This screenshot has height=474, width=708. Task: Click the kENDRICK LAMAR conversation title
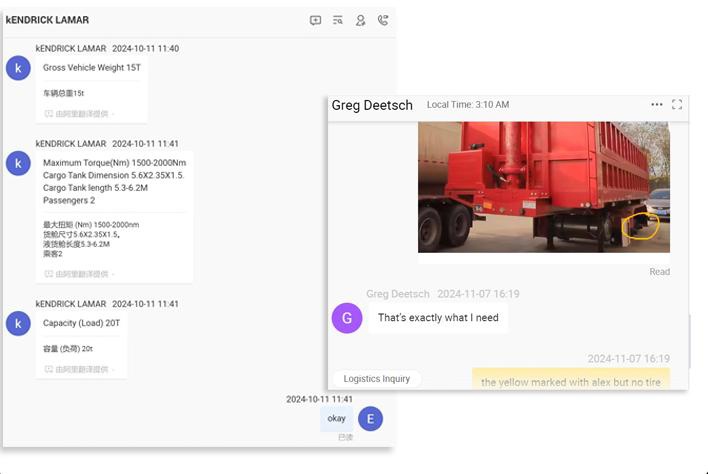tap(47, 20)
